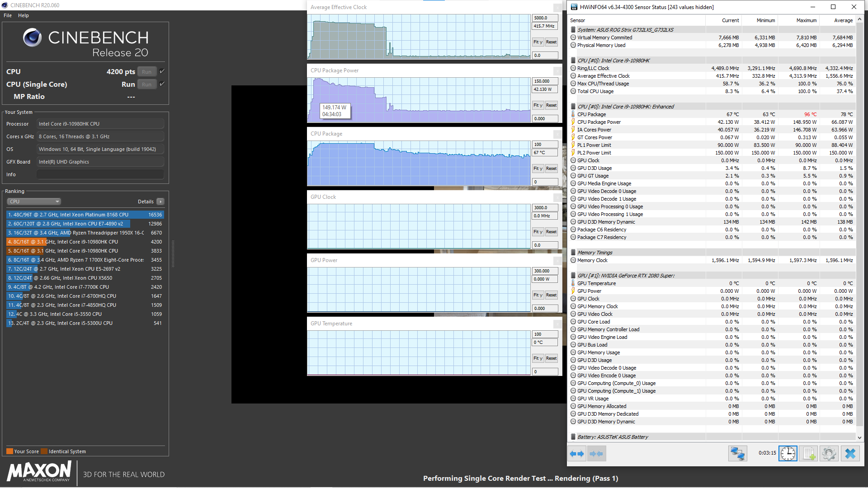This screenshot has height=488, width=868.
Task: Toggle the CPU (Single Core) test checkbox
Action: coord(162,84)
